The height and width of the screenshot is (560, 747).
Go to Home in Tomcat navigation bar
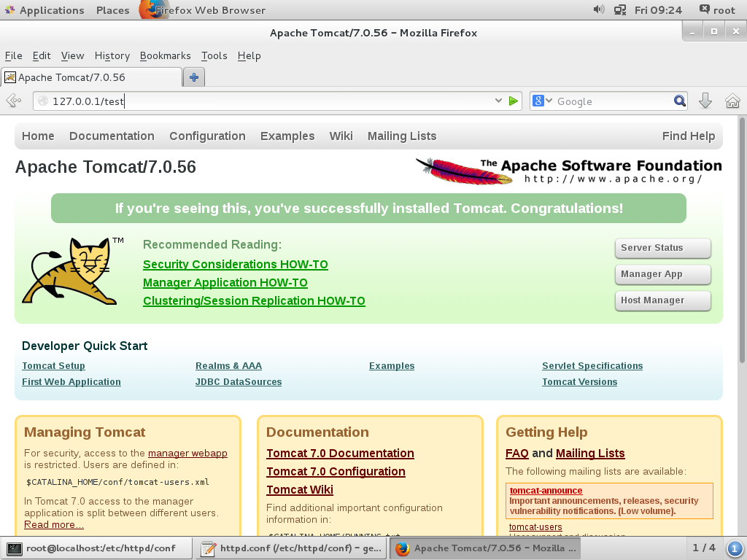(x=38, y=136)
